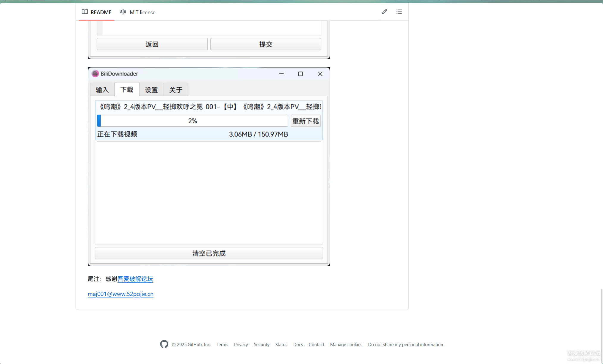Image resolution: width=603 pixels, height=364 pixels.
Task: Select the 关于 tab
Action: coord(176,89)
